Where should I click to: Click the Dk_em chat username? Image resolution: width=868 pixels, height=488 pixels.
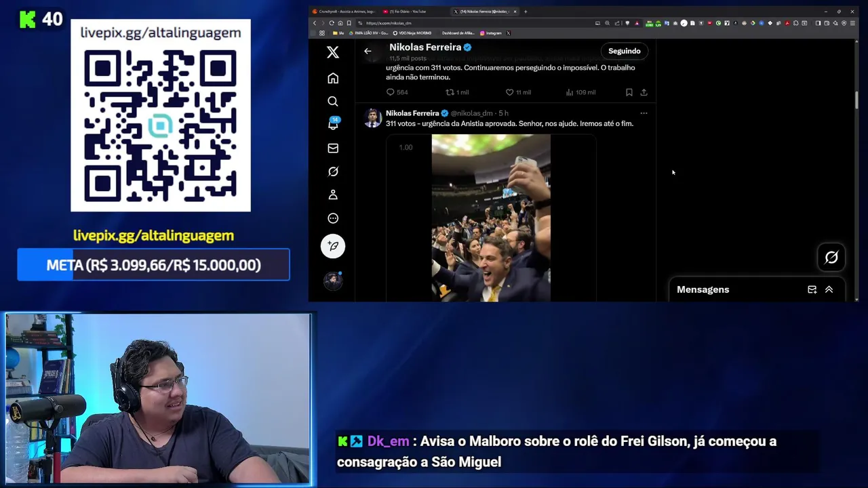pos(388,441)
